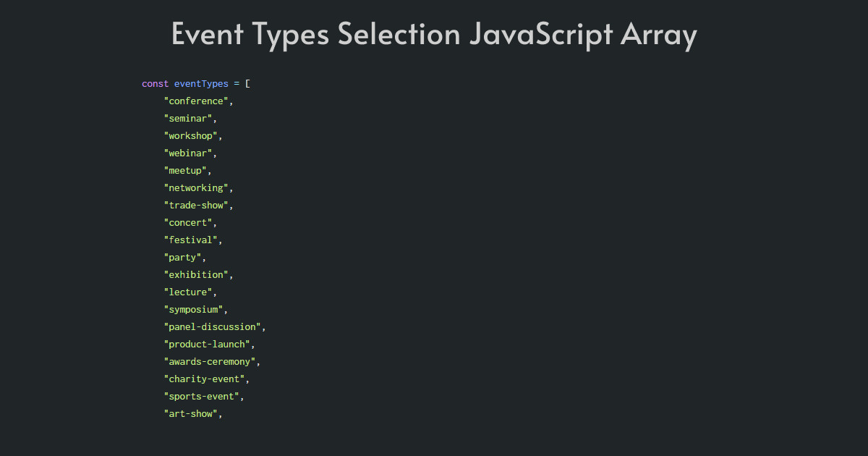Viewport: 868px width, 456px height.
Task: Click the "festival" array value
Action: click(x=191, y=240)
